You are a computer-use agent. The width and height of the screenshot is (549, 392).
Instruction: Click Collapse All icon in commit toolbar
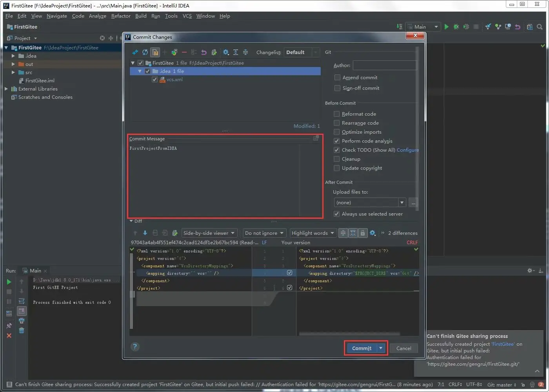click(245, 52)
